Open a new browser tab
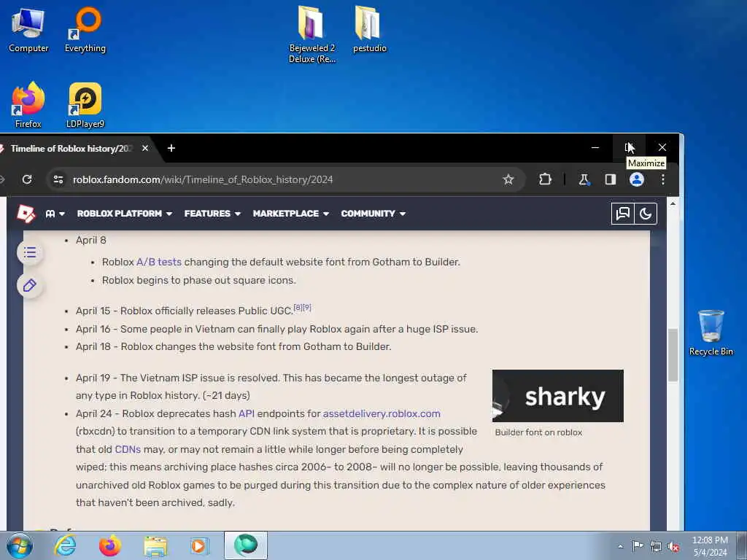The height and width of the screenshot is (560, 747). click(171, 148)
